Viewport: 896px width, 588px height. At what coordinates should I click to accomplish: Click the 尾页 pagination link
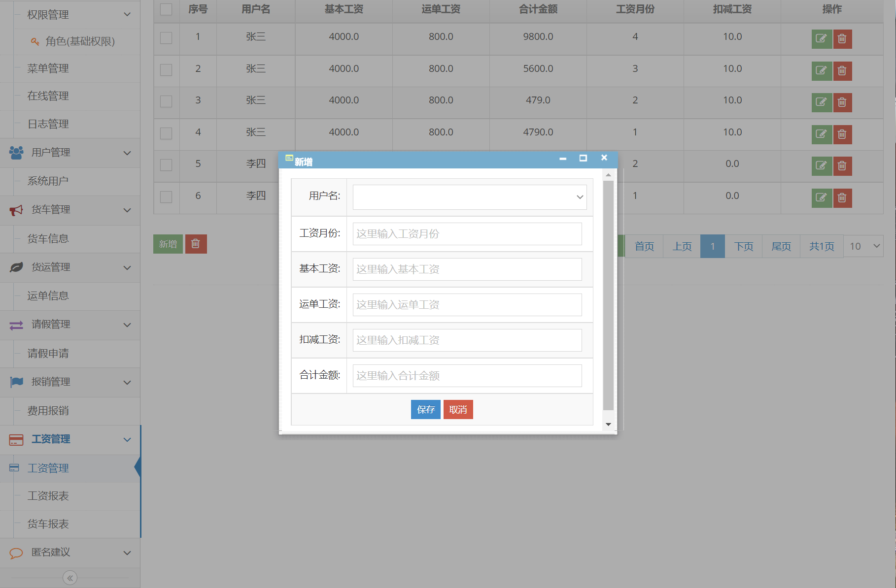point(780,246)
